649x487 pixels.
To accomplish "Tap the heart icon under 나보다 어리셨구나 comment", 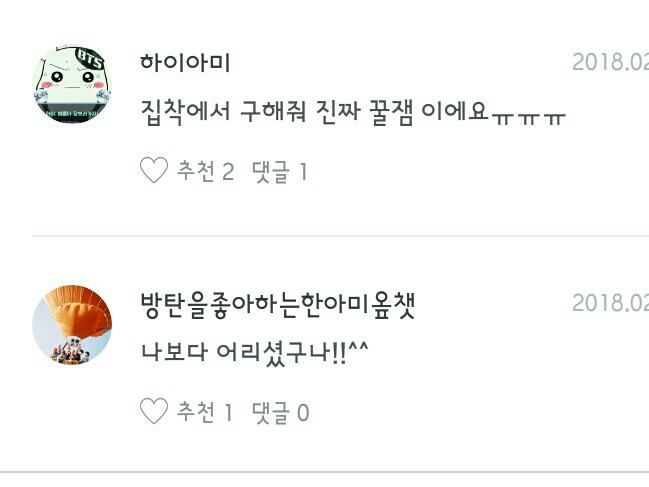I will point(154,411).
